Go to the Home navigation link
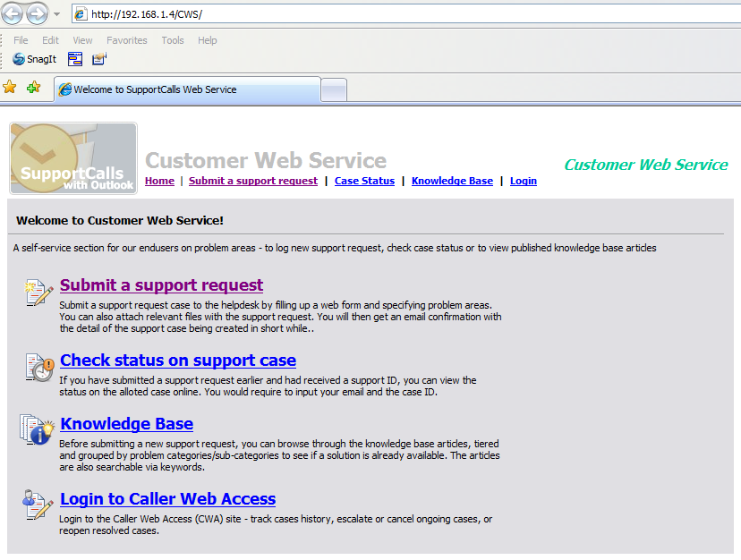This screenshot has width=741, height=560. pos(159,181)
